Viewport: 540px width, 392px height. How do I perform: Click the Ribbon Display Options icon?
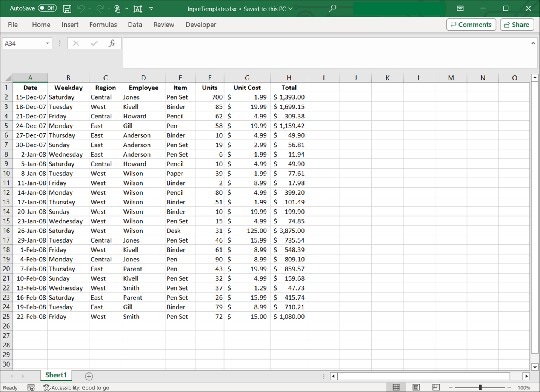point(460,8)
